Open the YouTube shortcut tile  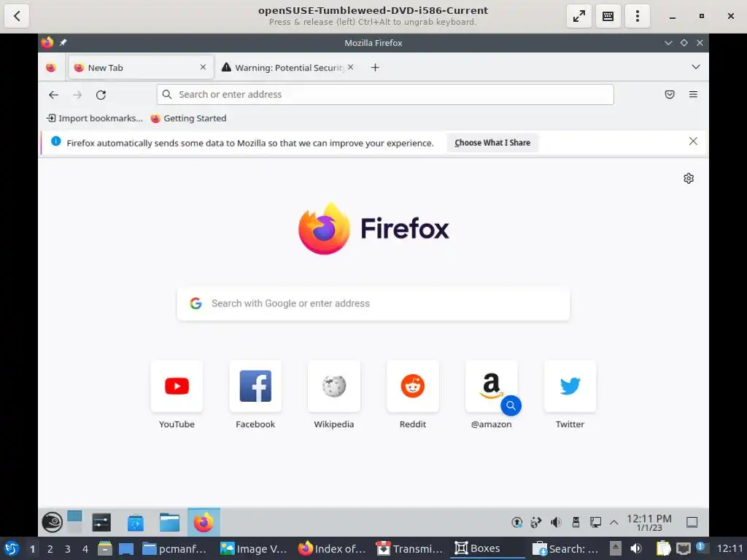(177, 394)
